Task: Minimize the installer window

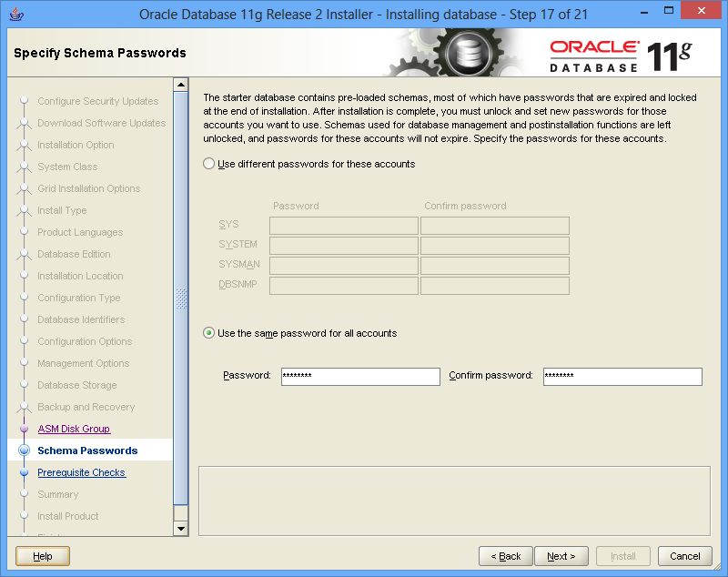Action: [644, 11]
